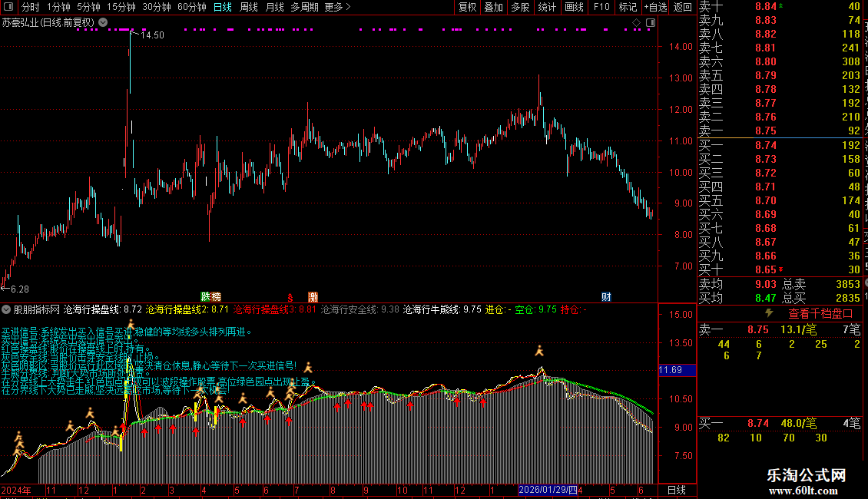The image size is (868, 499).
Task: Click the 11.69 highlighted price on axis
Action: 677,369
